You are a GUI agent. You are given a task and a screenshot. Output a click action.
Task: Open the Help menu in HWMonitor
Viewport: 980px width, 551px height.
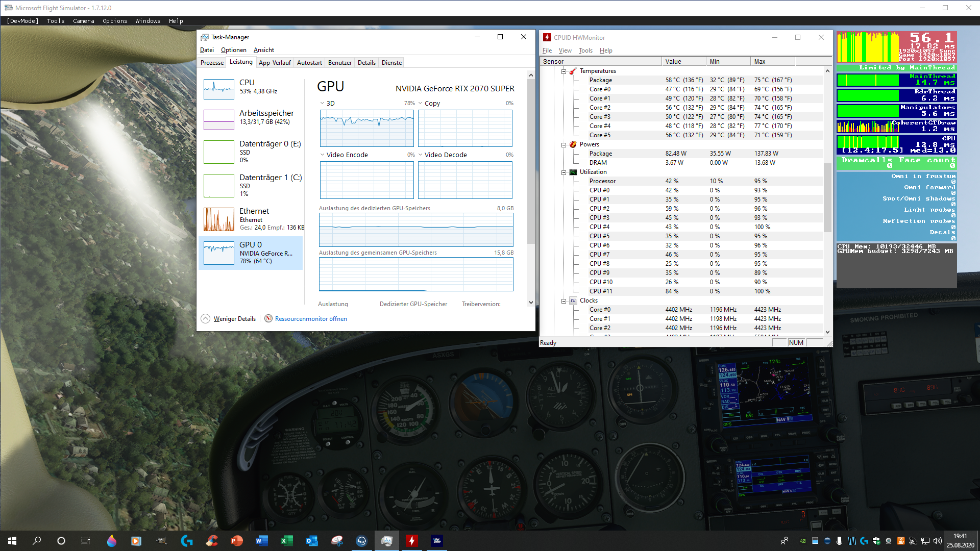[x=606, y=51]
